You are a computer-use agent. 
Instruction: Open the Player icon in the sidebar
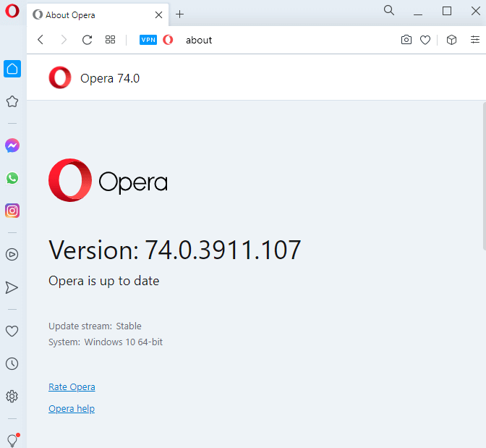click(12, 254)
